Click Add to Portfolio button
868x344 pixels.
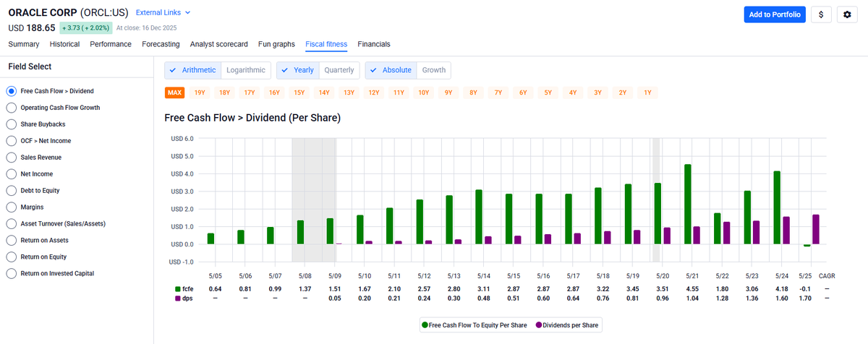point(775,14)
